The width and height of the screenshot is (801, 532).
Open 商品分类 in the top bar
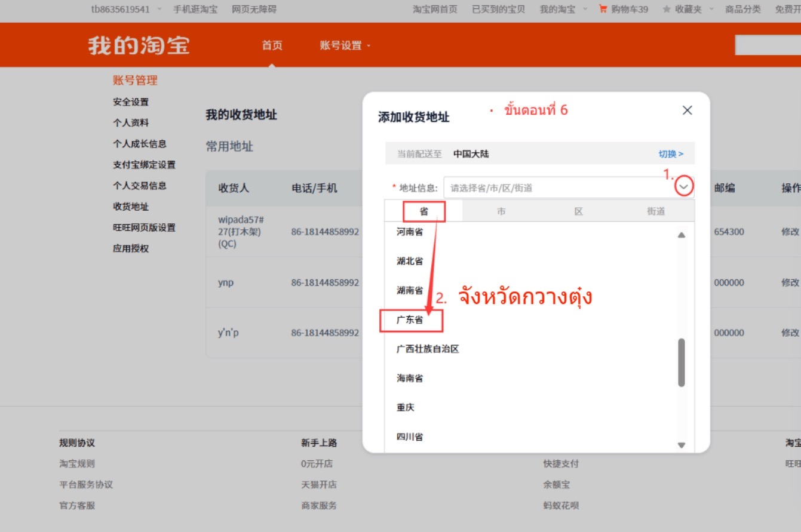(743, 9)
